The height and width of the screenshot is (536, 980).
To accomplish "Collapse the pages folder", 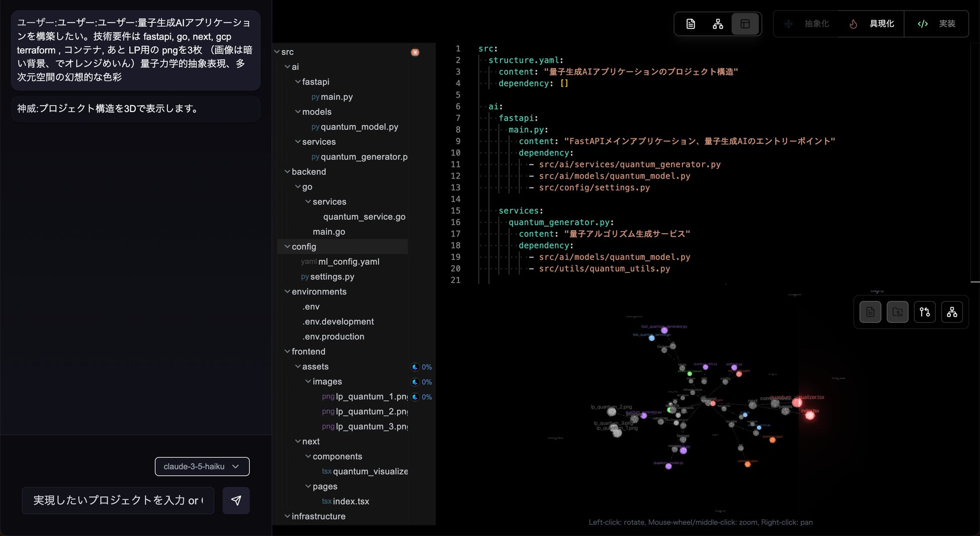I will [x=309, y=487].
